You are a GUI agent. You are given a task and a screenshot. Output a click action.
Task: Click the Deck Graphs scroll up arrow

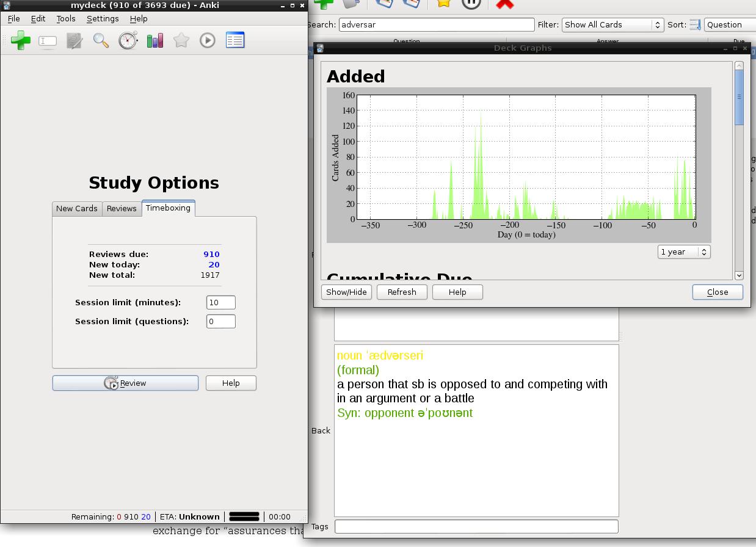(x=739, y=65)
